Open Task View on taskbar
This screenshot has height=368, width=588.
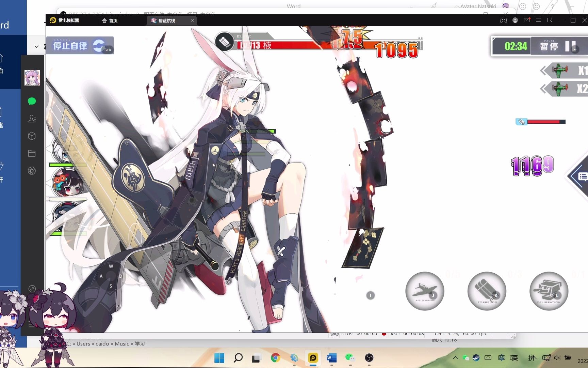click(x=256, y=358)
